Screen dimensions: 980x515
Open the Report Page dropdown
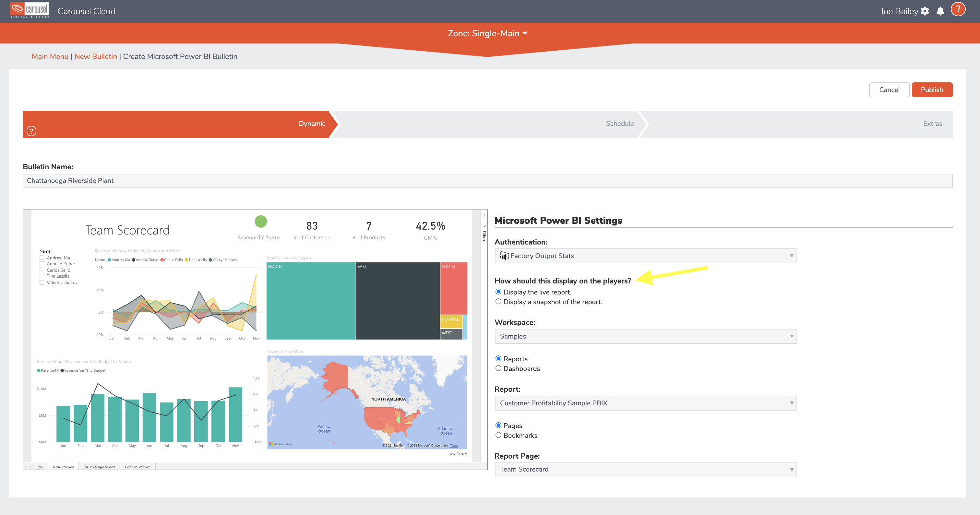(x=646, y=470)
